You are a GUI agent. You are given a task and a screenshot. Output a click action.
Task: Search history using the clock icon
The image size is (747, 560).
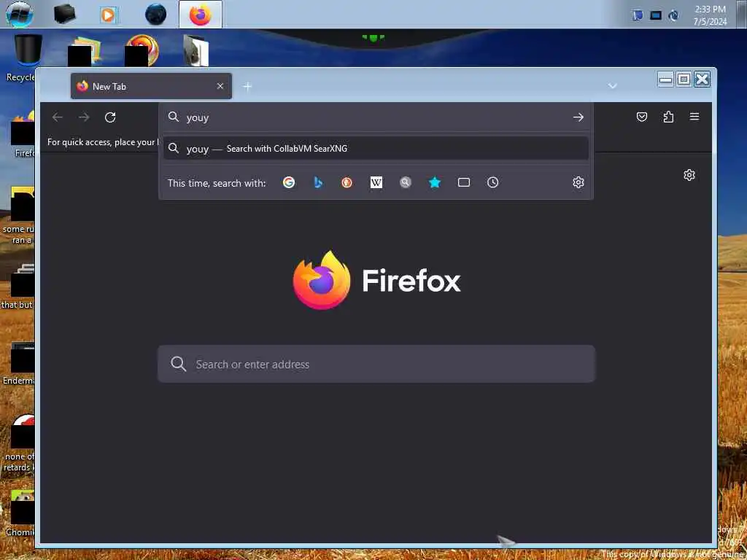[x=493, y=182]
